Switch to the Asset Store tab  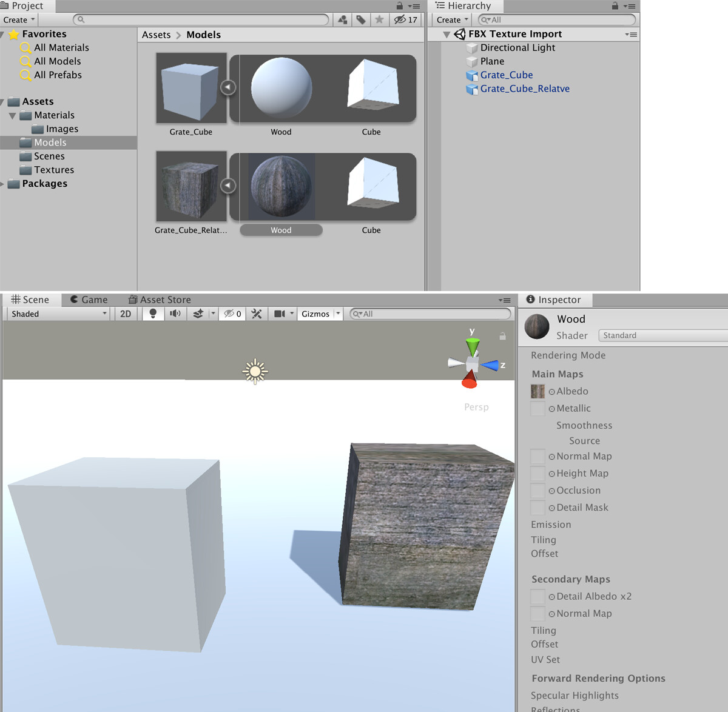(159, 299)
